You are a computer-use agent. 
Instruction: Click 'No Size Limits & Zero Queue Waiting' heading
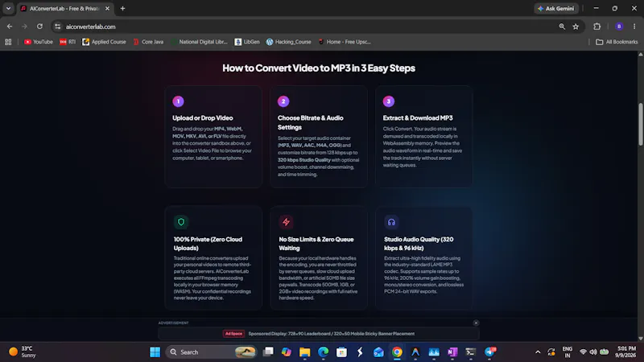tap(316, 244)
